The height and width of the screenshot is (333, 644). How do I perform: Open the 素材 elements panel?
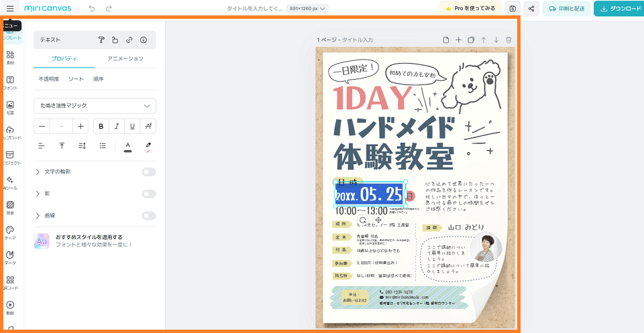pos(10,58)
